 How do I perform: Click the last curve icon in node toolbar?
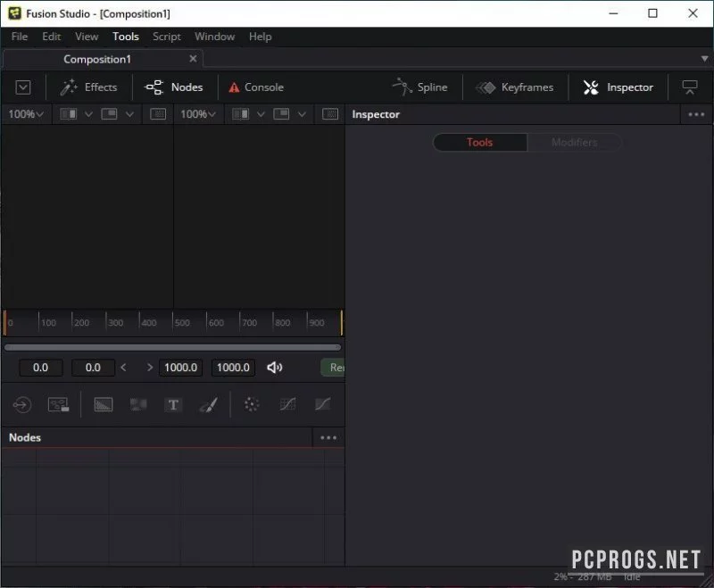[322, 404]
